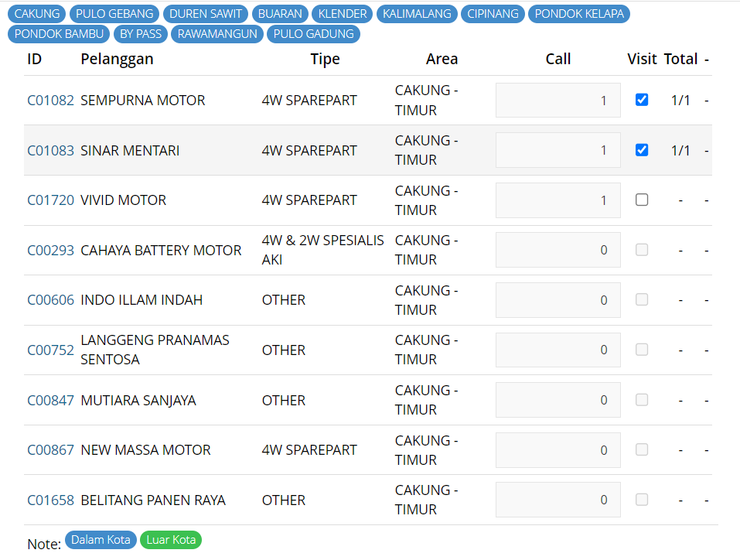Open customer ID link C01082
Screen dimensions: 740x560
click(x=50, y=101)
